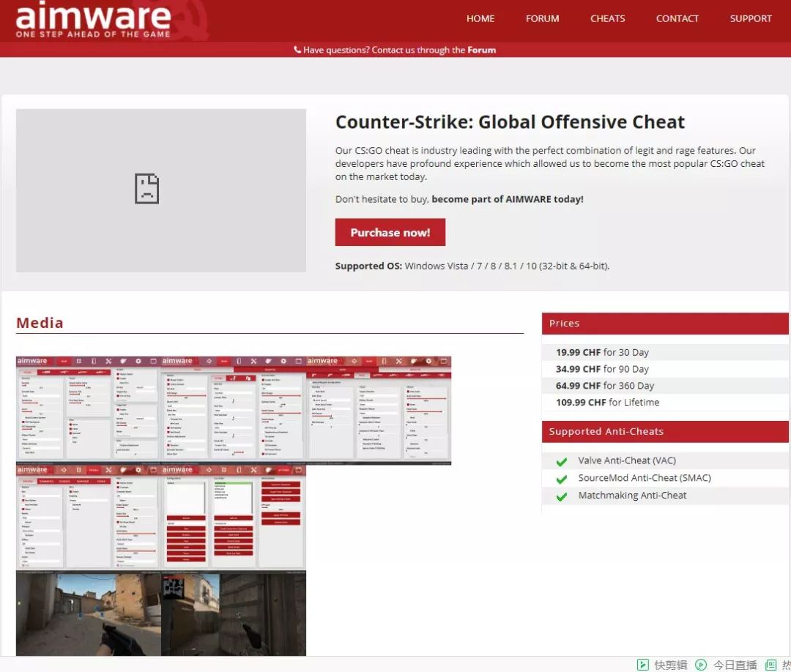Click the aimware logo in header
Viewport: 791px width, 672px height.
93,20
